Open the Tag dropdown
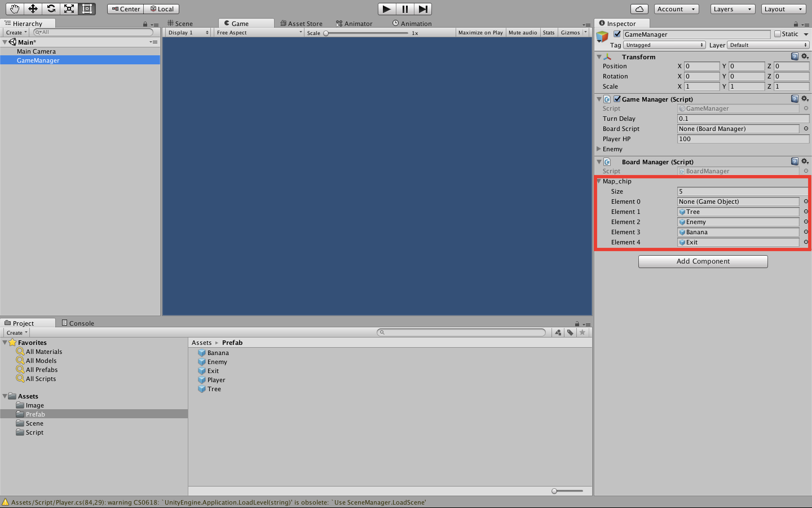This screenshot has height=508, width=812. tap(664, 45)
